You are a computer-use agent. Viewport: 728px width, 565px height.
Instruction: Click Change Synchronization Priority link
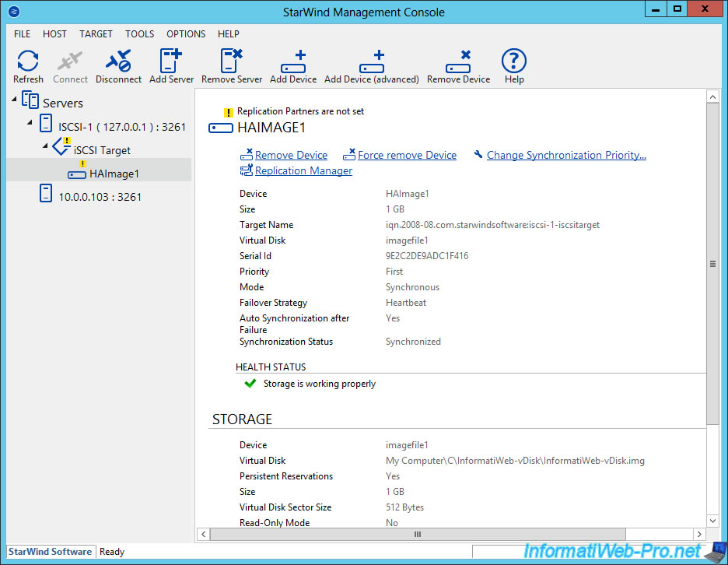click(565, 155)
